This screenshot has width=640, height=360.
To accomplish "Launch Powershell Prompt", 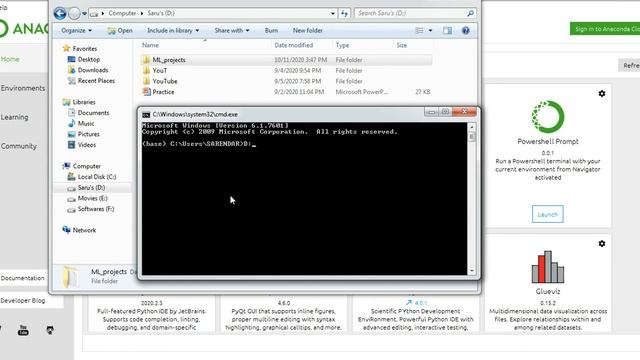I will pyautogui.click(x=547, y=214).
